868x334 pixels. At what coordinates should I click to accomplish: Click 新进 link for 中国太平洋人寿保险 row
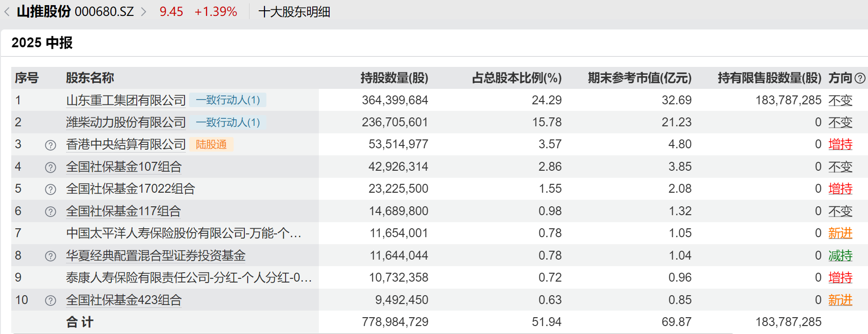point(840,233)
